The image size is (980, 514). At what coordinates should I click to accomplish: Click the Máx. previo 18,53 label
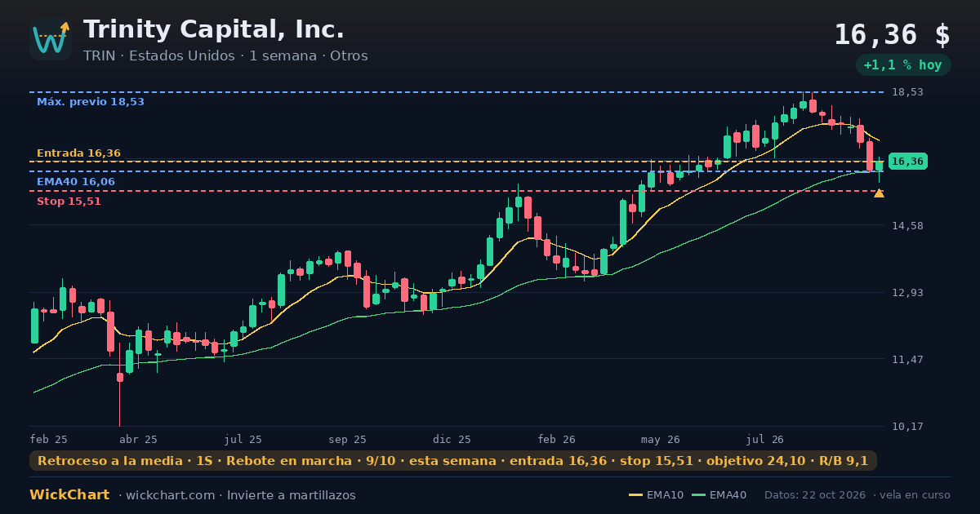tap(91, 102)
